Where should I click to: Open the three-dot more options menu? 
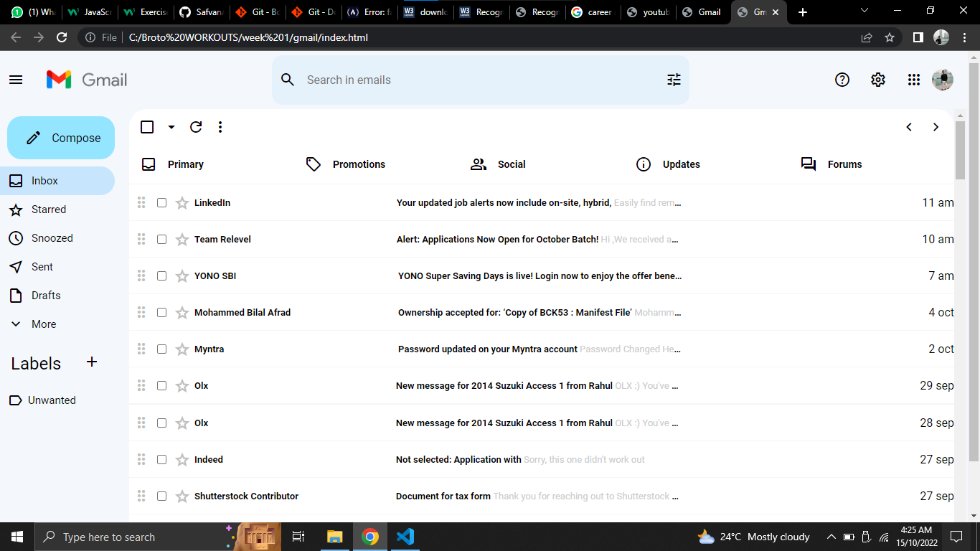click(x=220, y=127)
